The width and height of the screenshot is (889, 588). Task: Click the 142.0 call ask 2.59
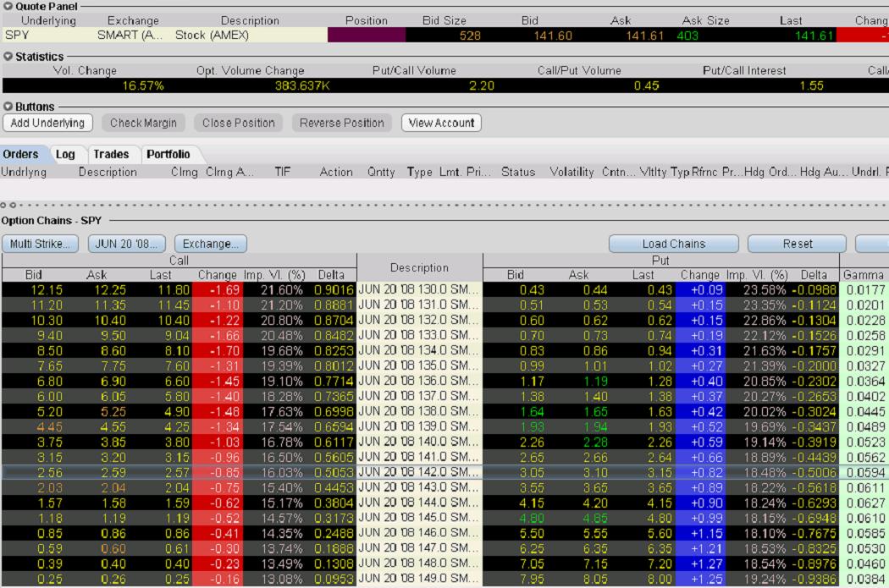pyautogui.click(x=113, y=472)
